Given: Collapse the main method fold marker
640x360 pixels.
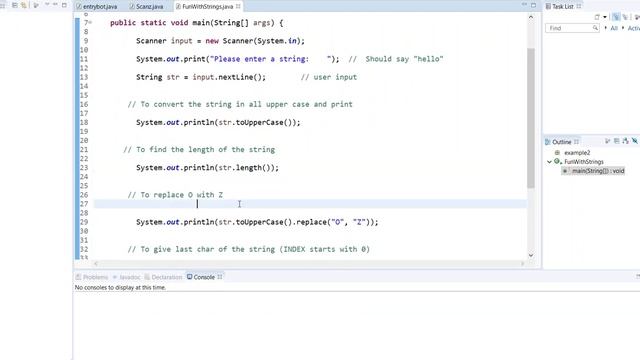Looking at the screenshot, I should (90, 23).
